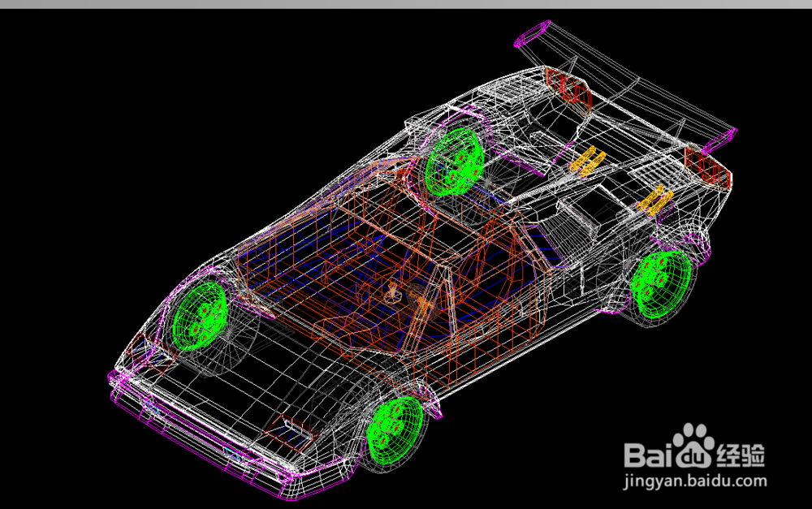Select the green front wheel nearest the viewer

(x=395, y=432)
